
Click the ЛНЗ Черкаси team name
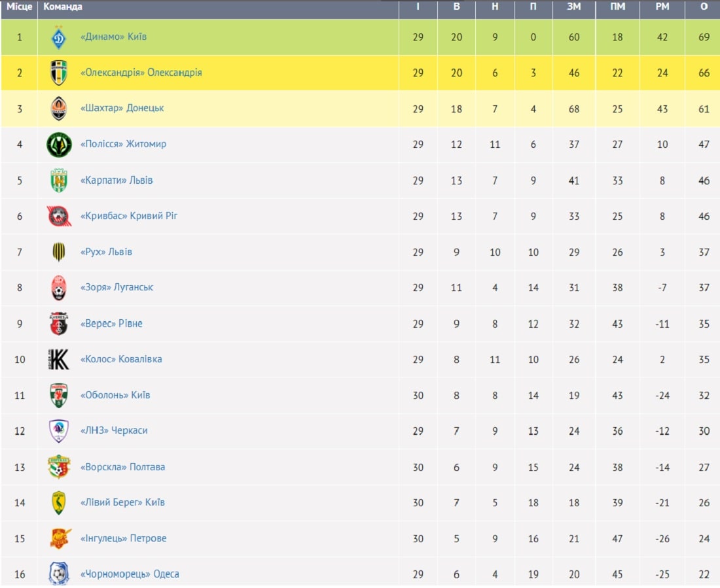coord(114,430)
